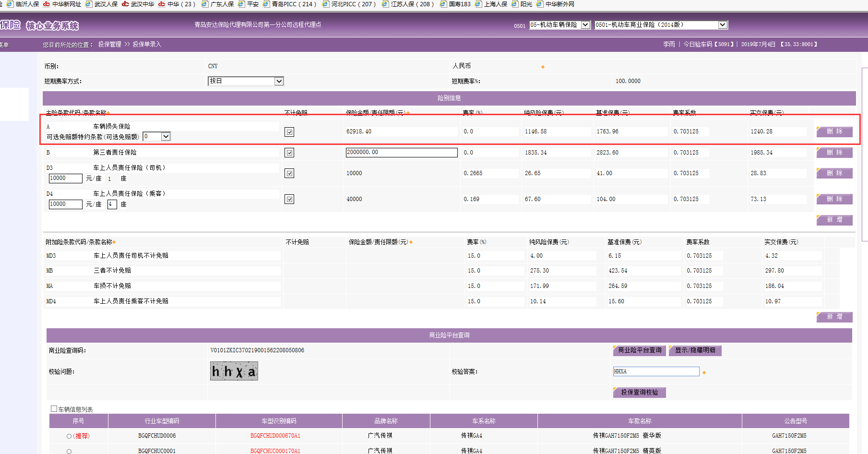Open the 青岛PICC (214) bookmark
Viewport: 868px width, 454px height.
[x=293, y=4]
